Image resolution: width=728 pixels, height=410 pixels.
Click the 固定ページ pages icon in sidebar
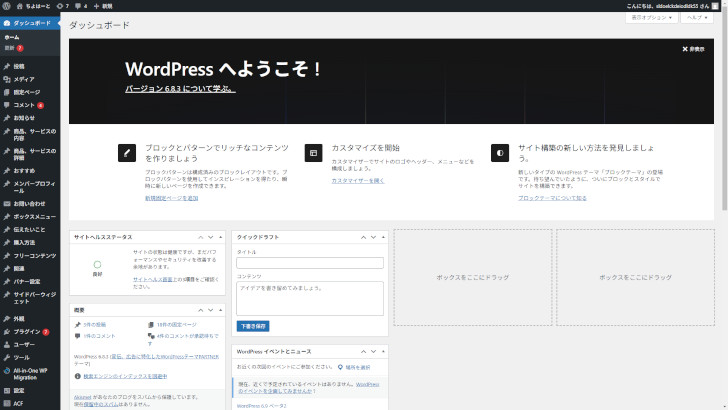click(6, 92)
